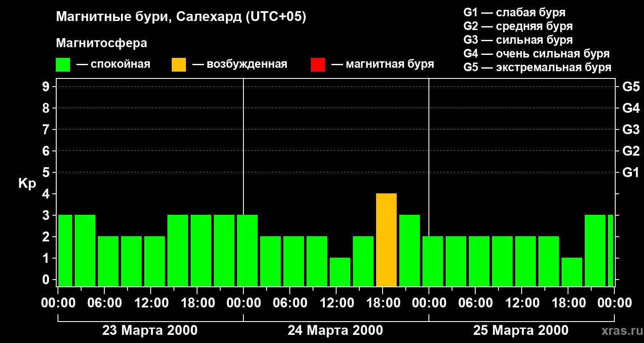Click the '— магнитная буря' legend text
The image size is (644, 343).
pyautogui.click(x=383, y=64)
